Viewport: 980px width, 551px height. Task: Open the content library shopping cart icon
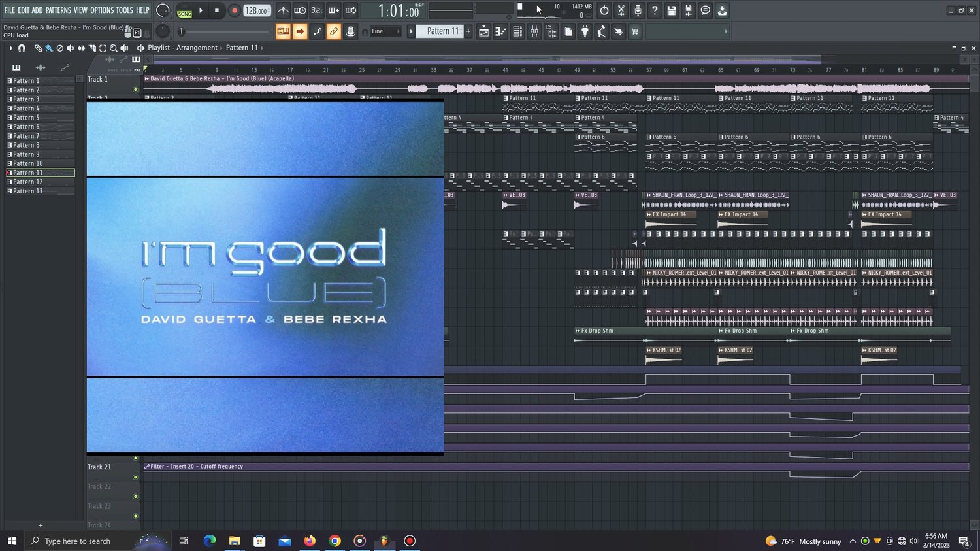pyautogui.click(x=634, y=31)
